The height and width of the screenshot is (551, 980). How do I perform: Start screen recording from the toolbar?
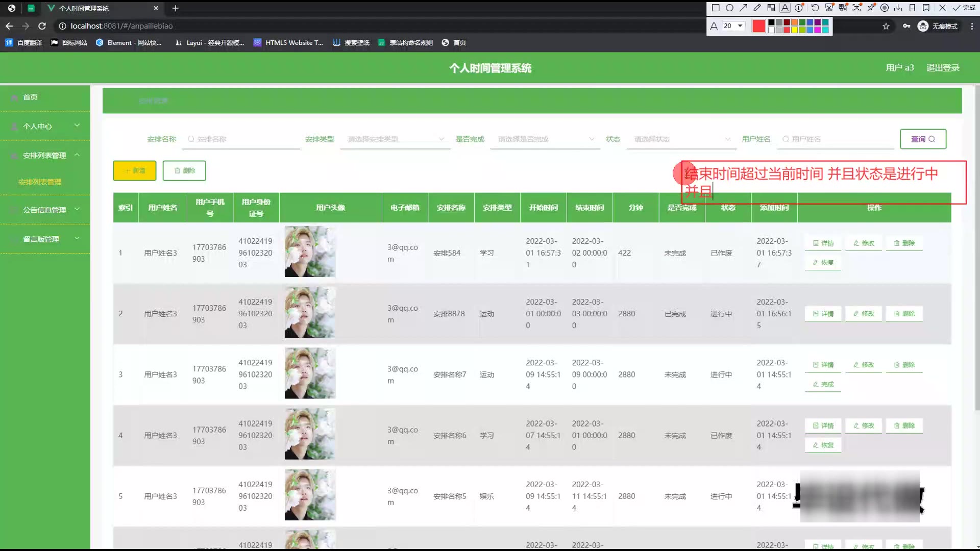click(885, 8)
